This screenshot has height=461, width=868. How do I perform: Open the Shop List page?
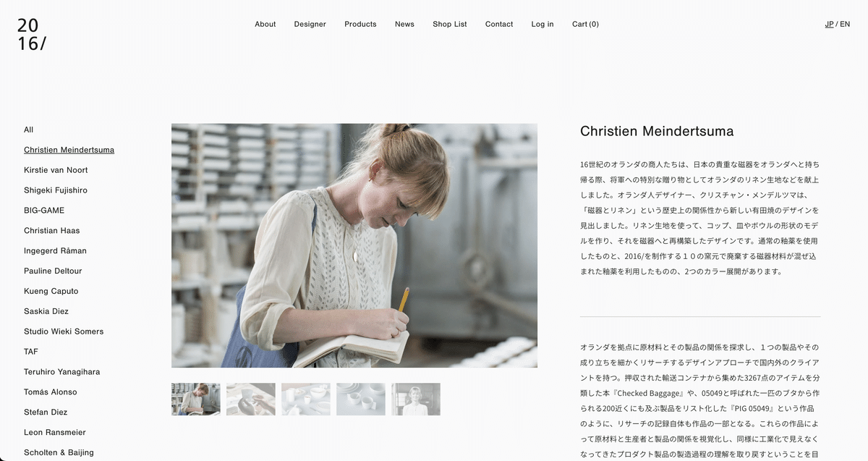(x=450, y=24)
